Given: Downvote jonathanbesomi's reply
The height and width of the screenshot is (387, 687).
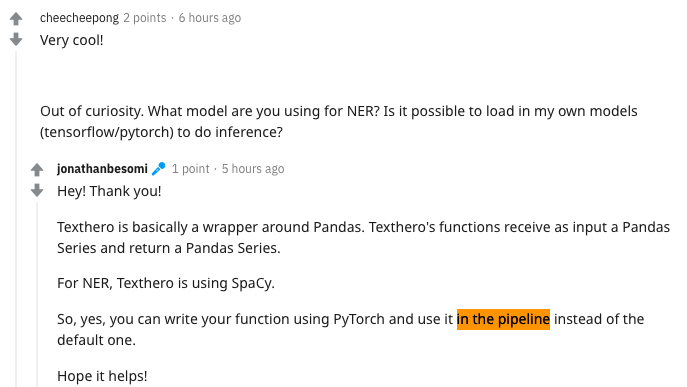Looking at the screenshot, I should click(x=37, y=191).
